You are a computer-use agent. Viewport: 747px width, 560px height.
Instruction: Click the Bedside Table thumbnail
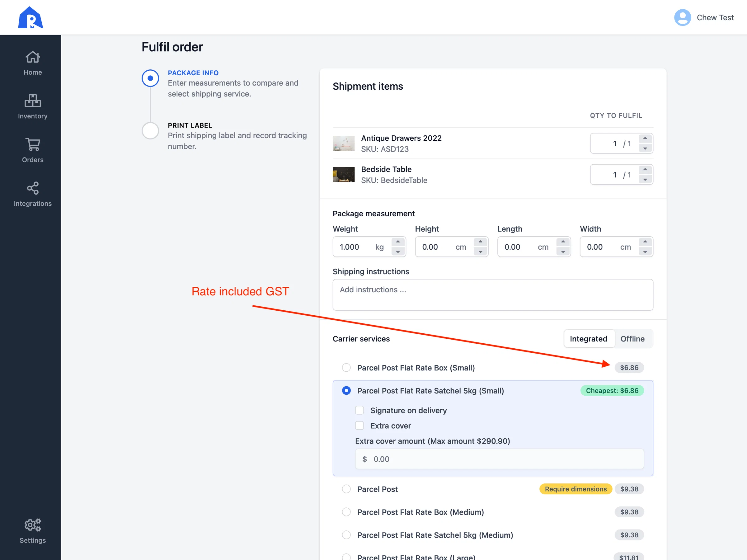pyautogui.click(x=343, y=175)
